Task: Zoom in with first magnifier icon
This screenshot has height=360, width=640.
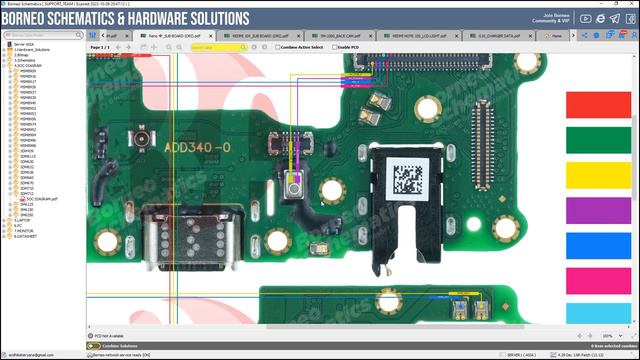Action: (x=169, y=47)
